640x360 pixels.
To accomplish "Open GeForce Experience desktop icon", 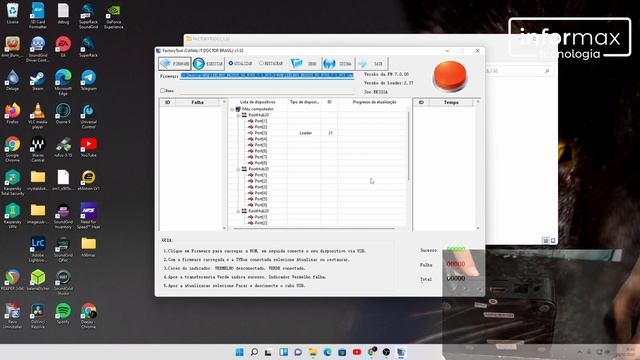I will 113,16.
